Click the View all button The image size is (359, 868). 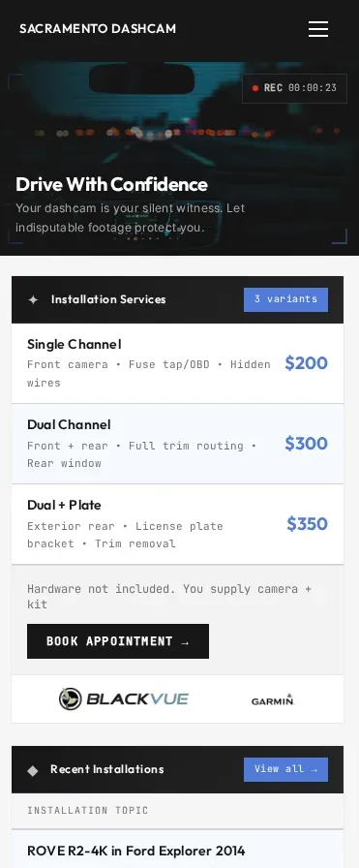tap(285, 769)
